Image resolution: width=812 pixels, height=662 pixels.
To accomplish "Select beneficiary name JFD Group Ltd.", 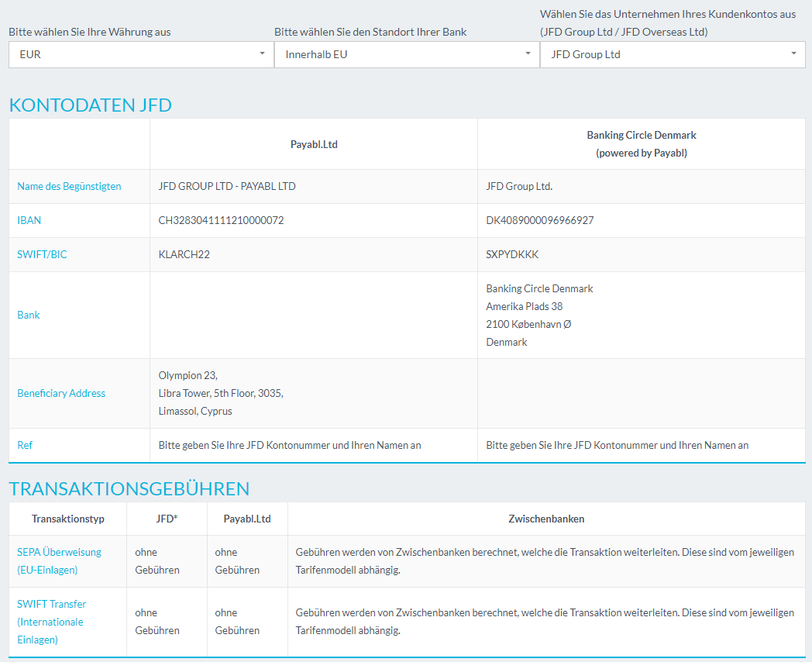I will (519, 187).
